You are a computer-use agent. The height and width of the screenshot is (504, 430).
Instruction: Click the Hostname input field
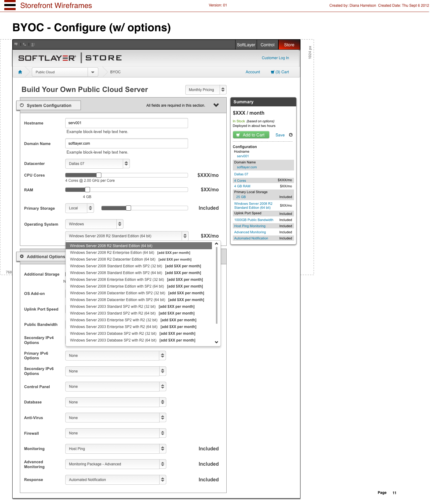click(x=126, y=123)
